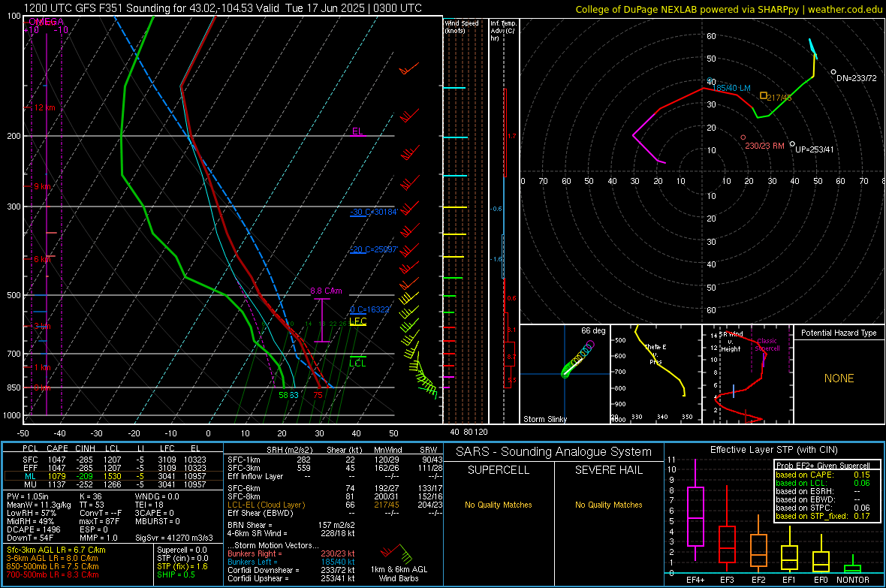
Task: Select the EFF parcel row
Action: (113, 468)
